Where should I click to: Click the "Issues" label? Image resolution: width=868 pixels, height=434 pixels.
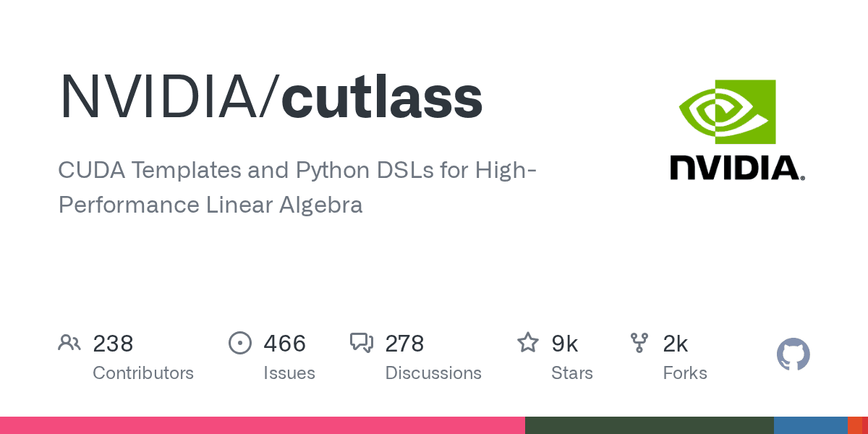click(289, 373)
